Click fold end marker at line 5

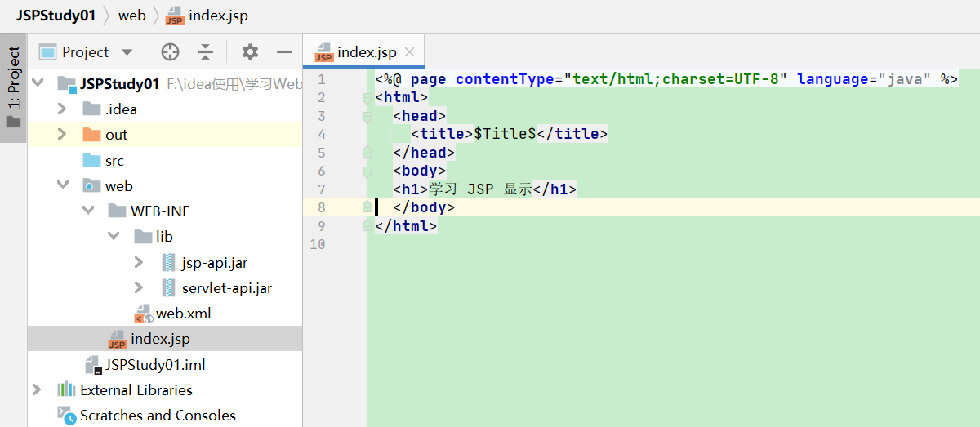click(x=367, y=152)
